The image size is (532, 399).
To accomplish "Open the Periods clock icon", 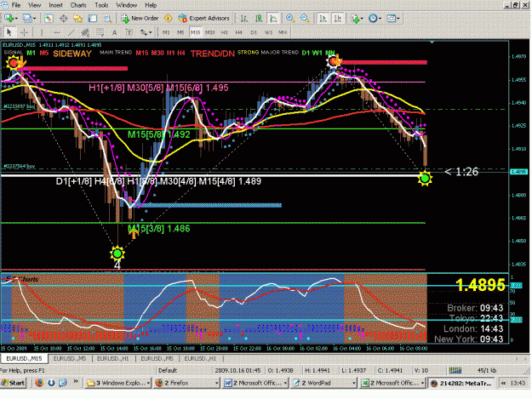I will 373,19.
